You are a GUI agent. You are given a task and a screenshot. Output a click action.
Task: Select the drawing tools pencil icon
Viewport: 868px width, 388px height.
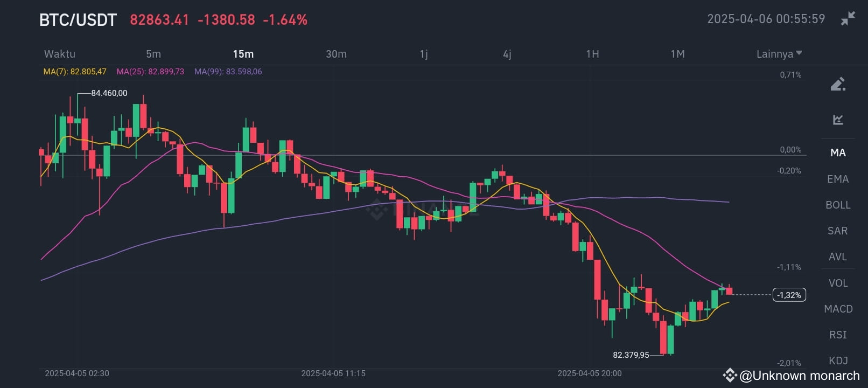[x=838, y=84]
